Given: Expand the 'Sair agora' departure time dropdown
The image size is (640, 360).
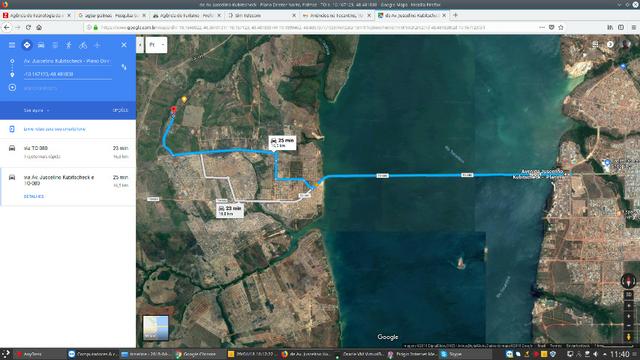Looking at the screenshot, I should [x=36, y=111].
